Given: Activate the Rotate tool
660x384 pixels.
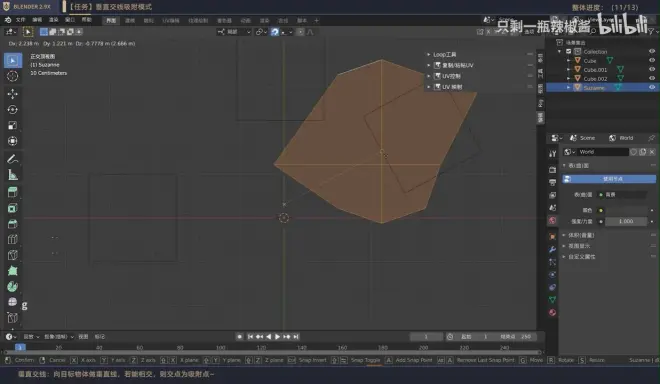Looking at the screenshot, I should click(13, 109).
